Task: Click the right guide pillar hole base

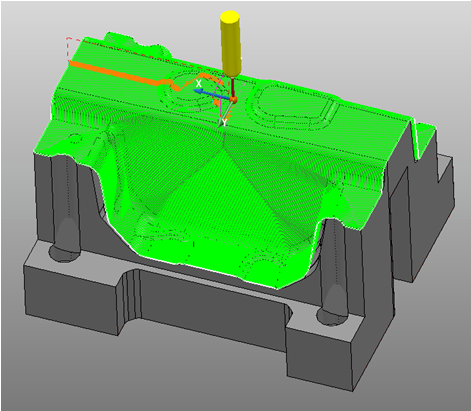Action: tap(332, 317)
